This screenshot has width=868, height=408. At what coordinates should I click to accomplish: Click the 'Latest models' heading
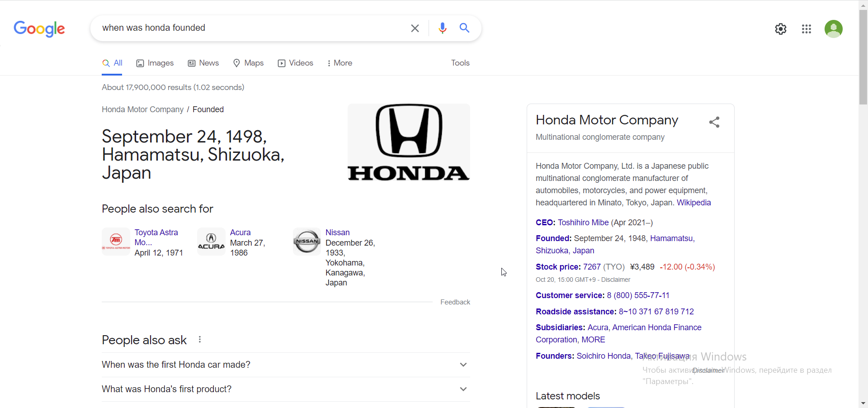568,396
